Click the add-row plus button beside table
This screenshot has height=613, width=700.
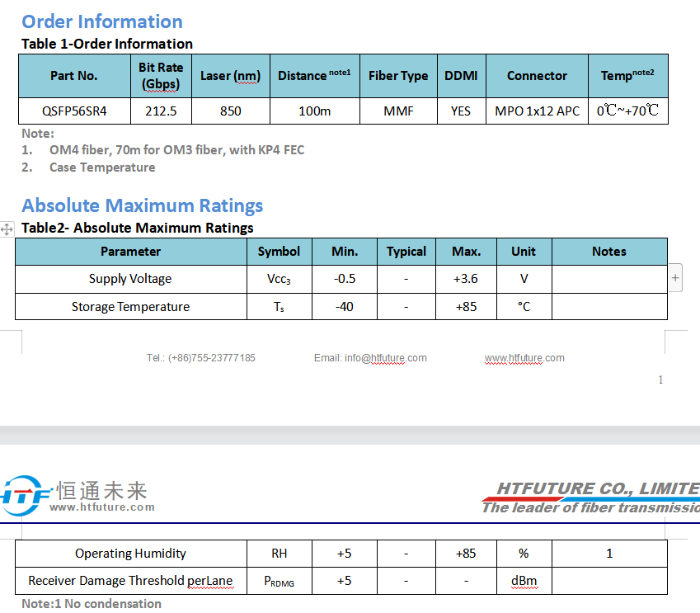click(x=675, y=278)
